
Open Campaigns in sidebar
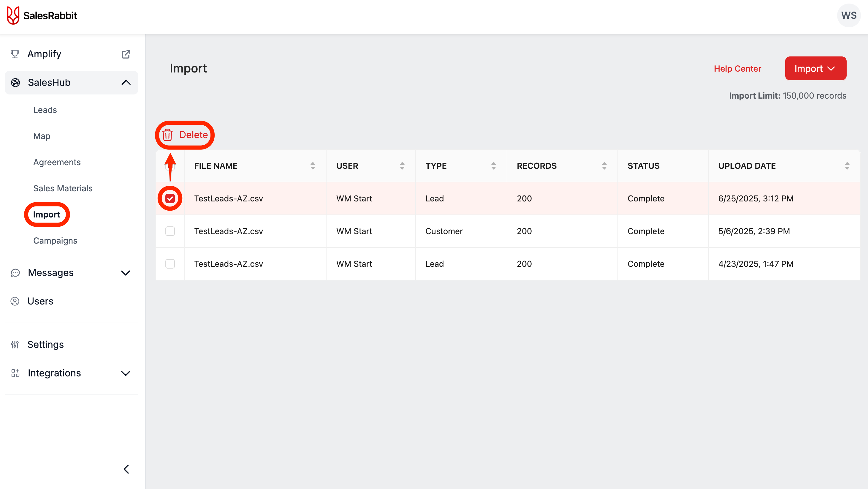coord(55,241)
